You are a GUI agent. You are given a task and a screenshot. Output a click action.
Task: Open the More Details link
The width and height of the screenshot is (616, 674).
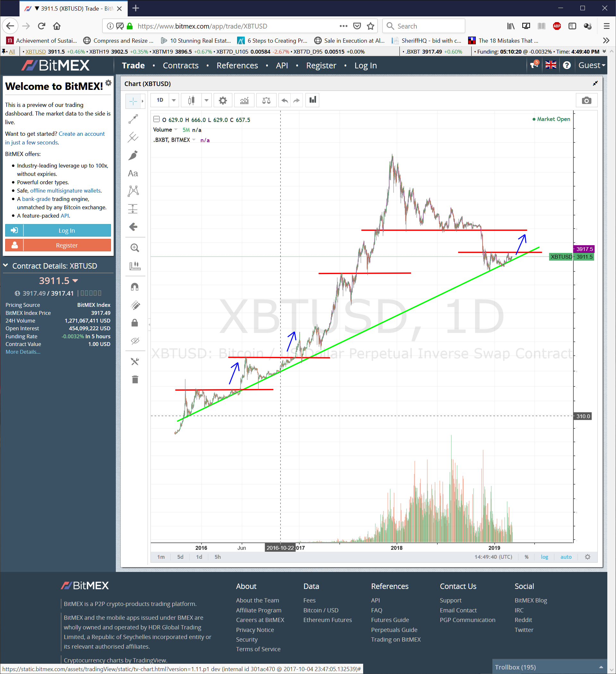click(x=23, y=352)
